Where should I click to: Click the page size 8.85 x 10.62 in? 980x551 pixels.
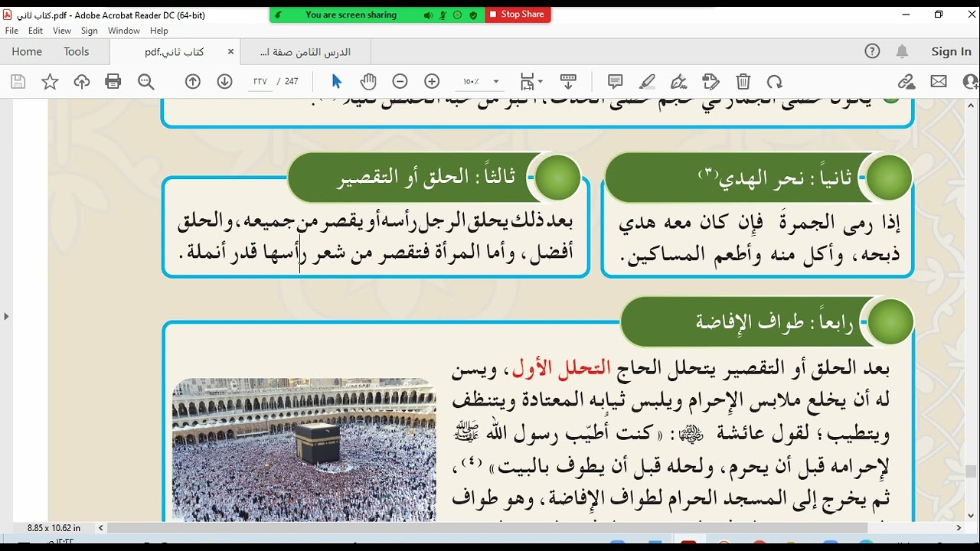(x=54, y=528)
